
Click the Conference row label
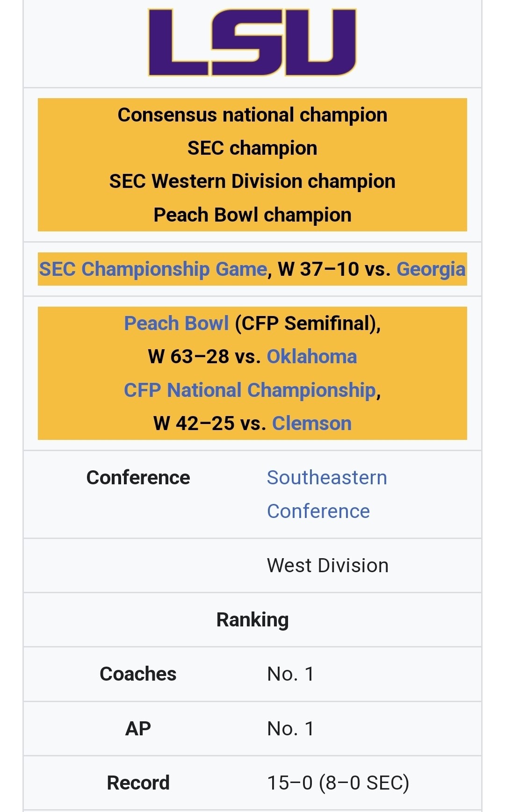point(138,478)
